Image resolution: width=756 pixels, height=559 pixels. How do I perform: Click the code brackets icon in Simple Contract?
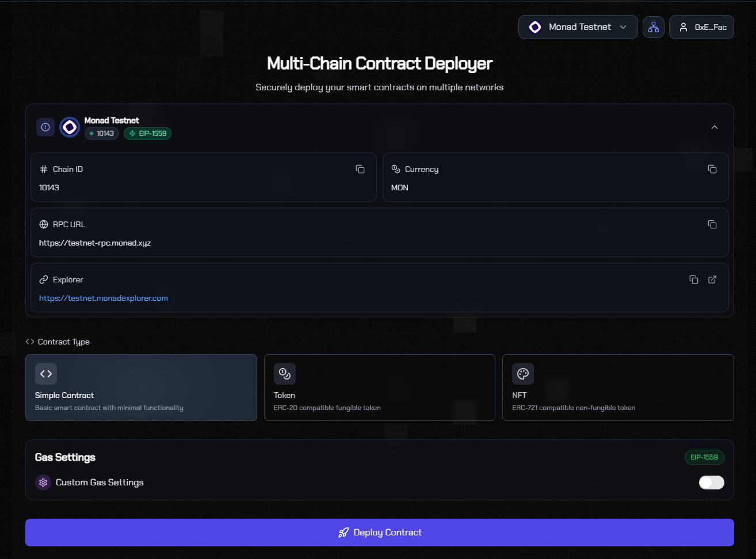(46, 374)
